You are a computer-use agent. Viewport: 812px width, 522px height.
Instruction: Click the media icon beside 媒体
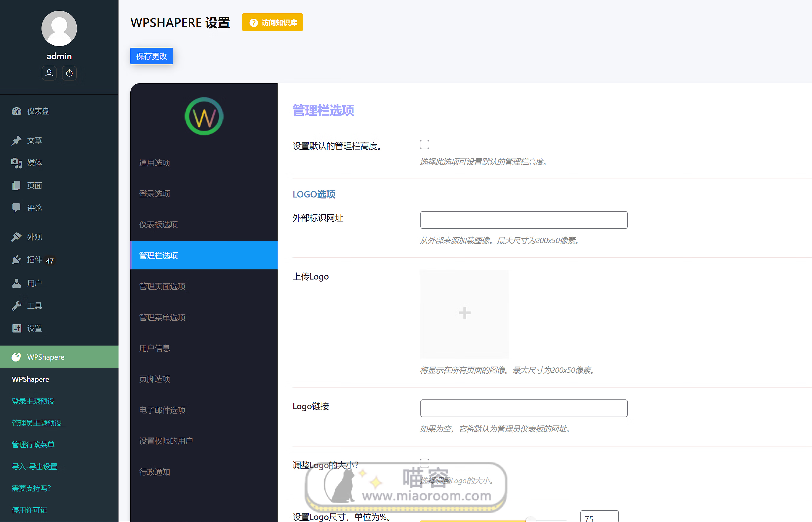(16, 163)
